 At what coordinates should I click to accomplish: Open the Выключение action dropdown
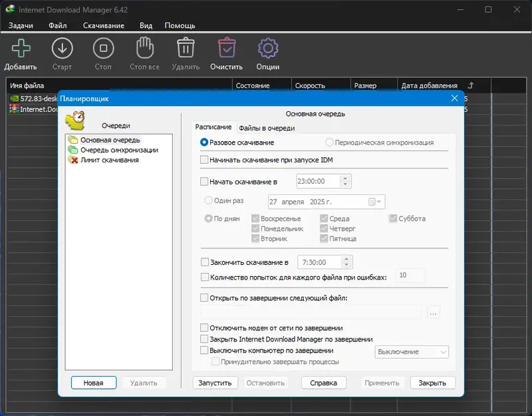point(411,351)
